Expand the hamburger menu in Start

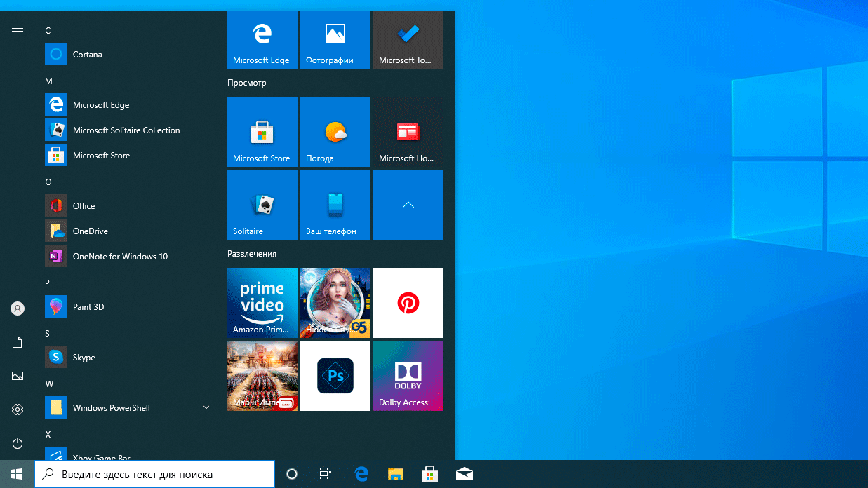click(18, 31)
